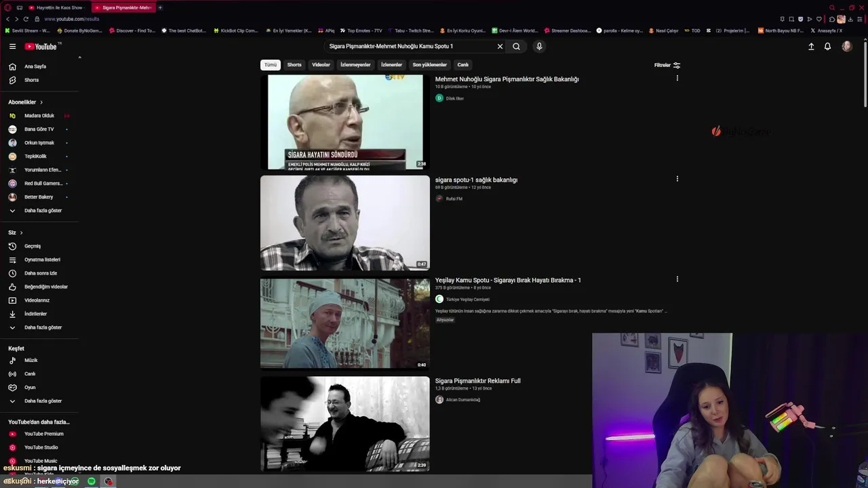Open Streamer Dashboard bookmark
The height and width of the screenshot is (488, 868).
(x=568, y=30)
